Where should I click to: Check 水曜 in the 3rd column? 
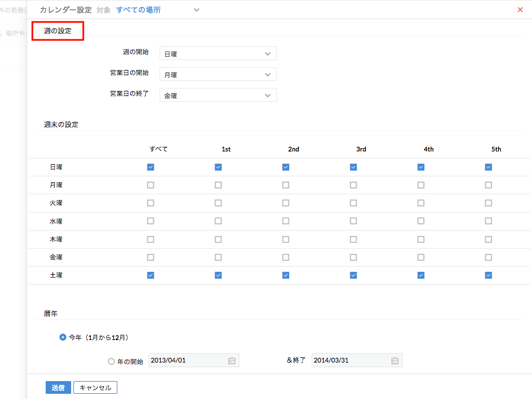click(353, 221)
